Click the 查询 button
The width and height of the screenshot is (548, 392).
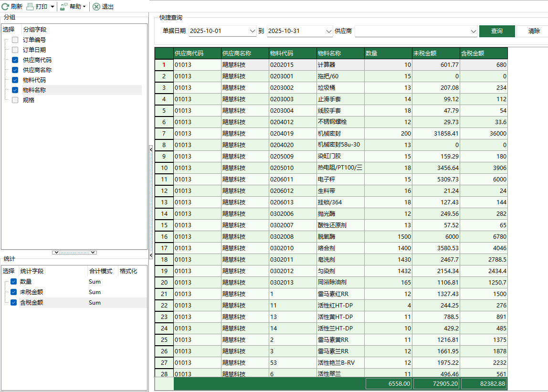(496, 31)
